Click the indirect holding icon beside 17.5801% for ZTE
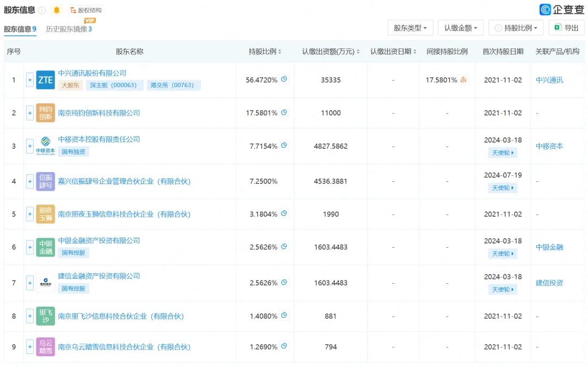588x366 pixels. point(463,80)
